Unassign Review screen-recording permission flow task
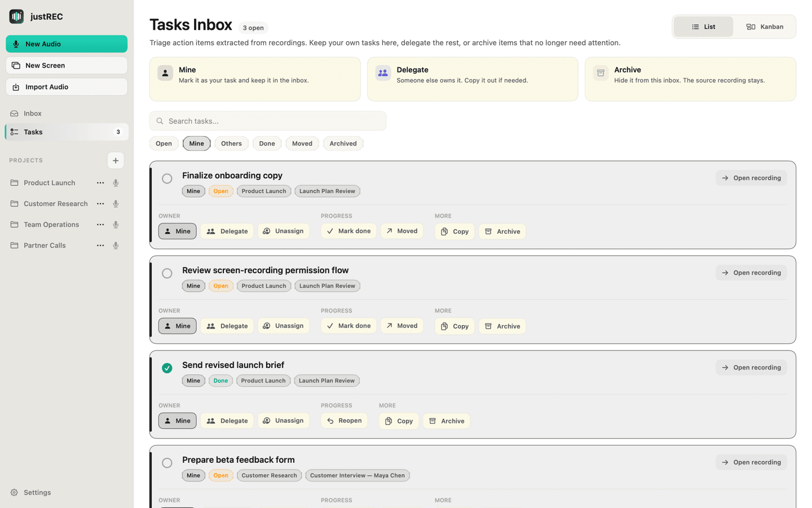The image size is (812, 508). point(284,326)
